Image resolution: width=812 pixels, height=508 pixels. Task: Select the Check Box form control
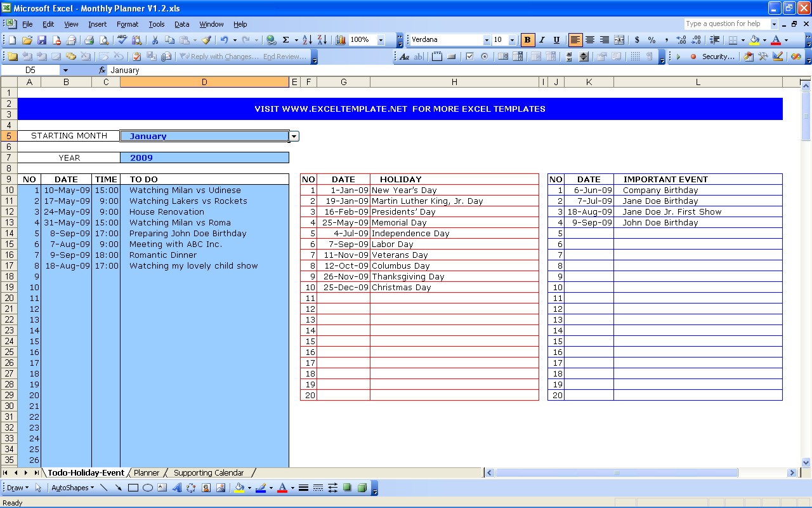pyautogui.click(x=470, y=57)
